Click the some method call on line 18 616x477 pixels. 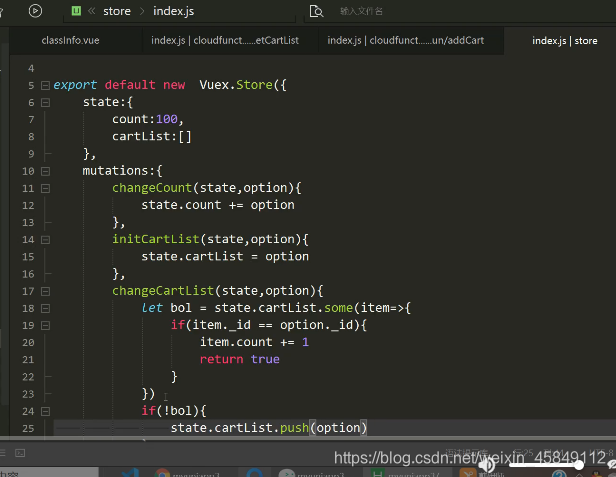click(338, 308)
